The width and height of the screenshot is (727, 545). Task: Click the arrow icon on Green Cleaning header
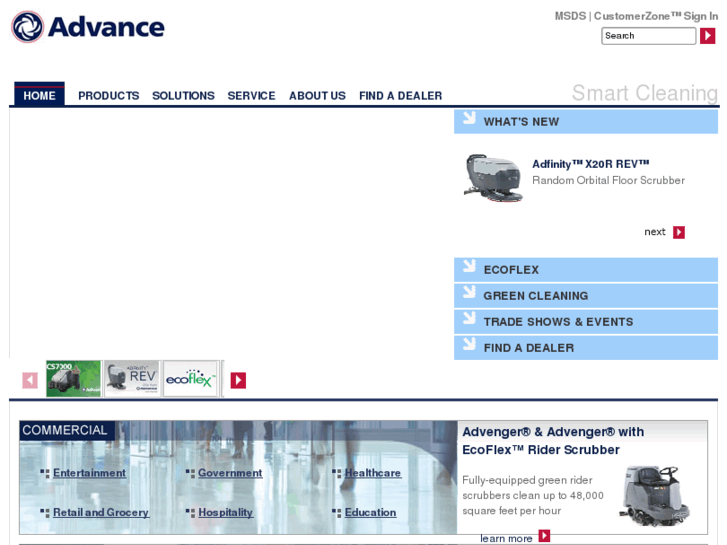coord(469,292)
